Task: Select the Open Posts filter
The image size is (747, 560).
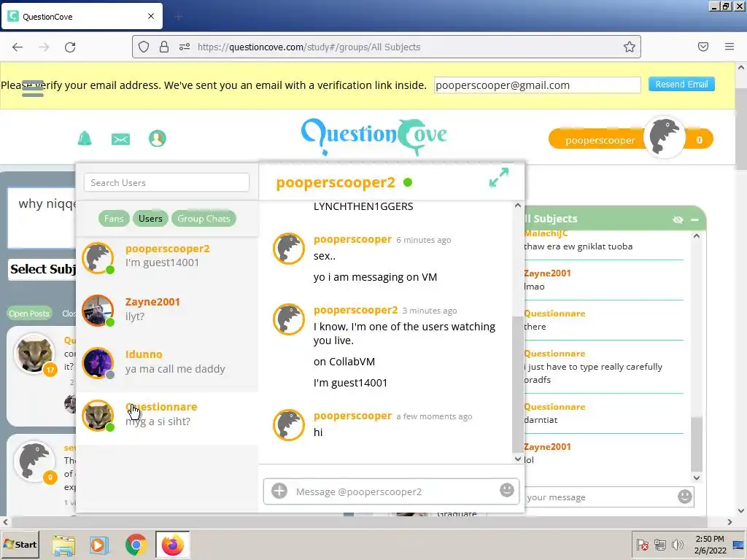Action: (29, 314)
